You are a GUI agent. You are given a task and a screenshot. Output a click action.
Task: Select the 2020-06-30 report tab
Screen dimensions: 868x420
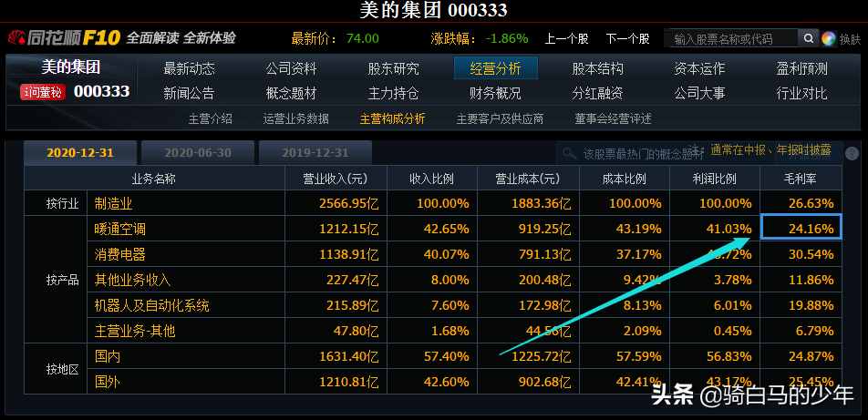198,153
